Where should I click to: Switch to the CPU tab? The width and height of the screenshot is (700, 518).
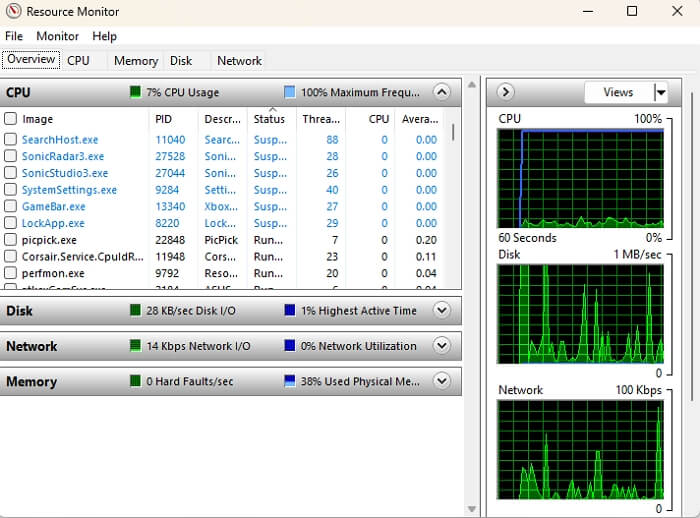[78, 60]
